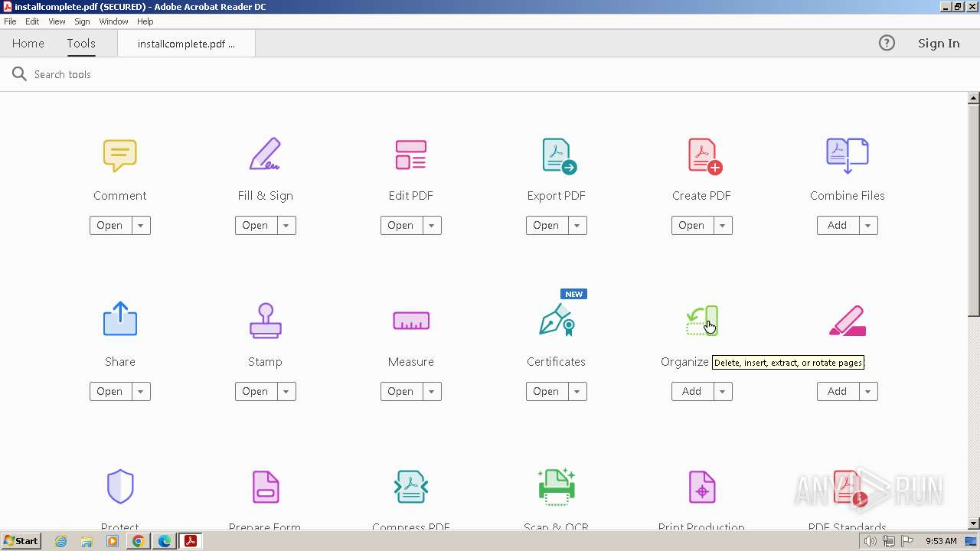Open Chrome from the taskbar

pos(139,541)
